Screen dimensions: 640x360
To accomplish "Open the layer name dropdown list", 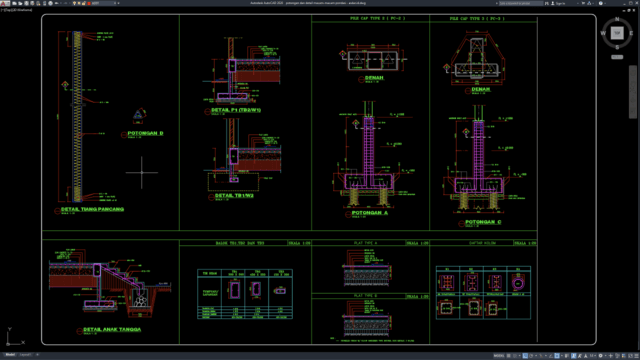I will pos(115,3).
